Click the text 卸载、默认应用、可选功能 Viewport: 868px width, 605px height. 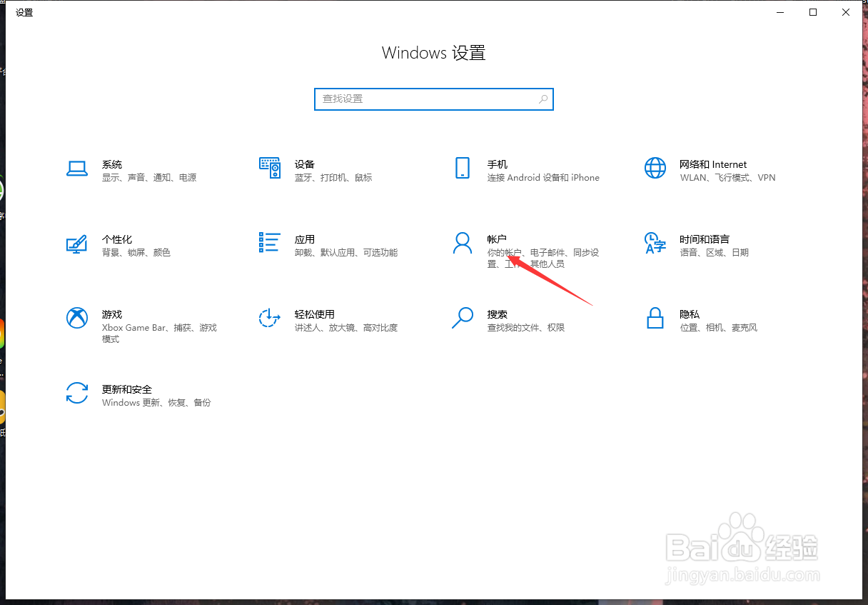click(346, 253)
